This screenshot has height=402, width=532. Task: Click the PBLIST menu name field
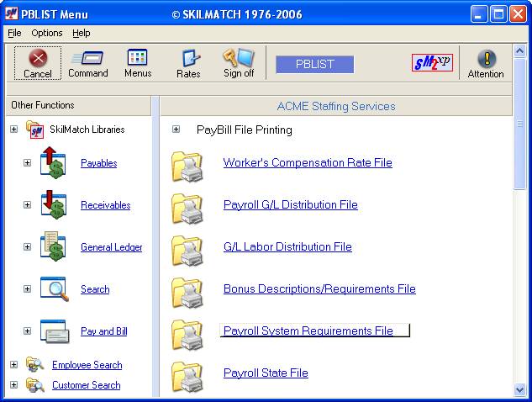(315, 65)
